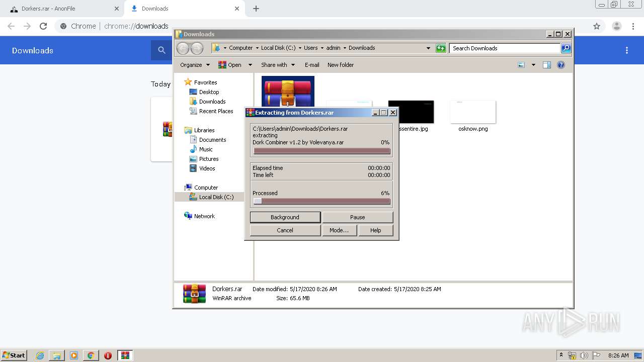Click the Mode... button
The image size is (644, 362).
click(x=339, y=230)
